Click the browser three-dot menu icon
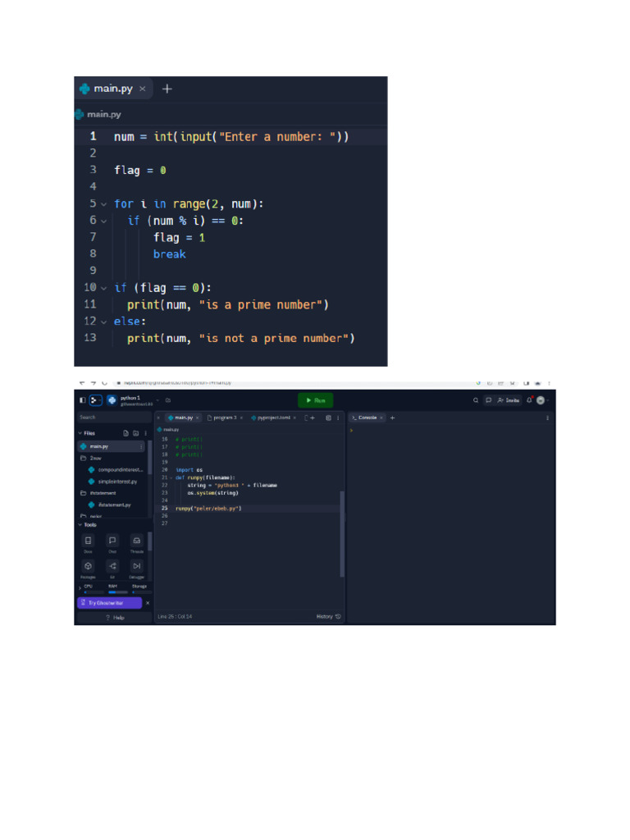The width and height of the screenshot is (630, 840). (549, 383)
